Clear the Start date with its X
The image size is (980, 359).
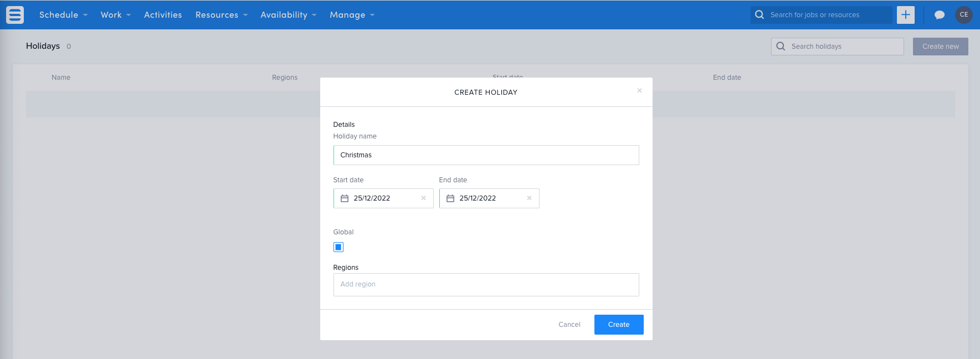click(423, 198)
